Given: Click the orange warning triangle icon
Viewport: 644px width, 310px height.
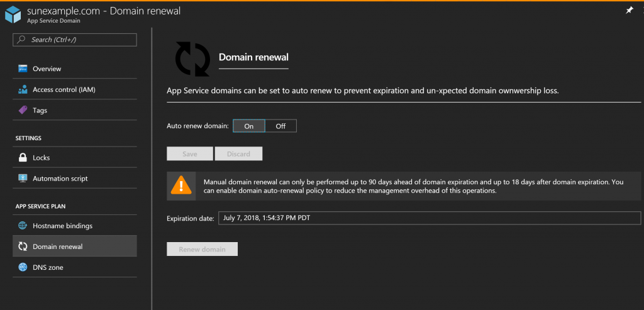Looking at the screenshot, I should (182, 186).
